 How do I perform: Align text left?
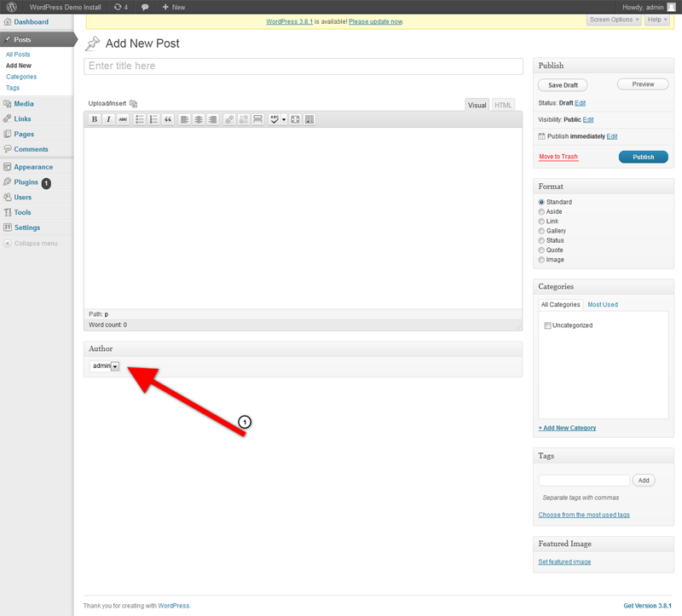[184, 119]
